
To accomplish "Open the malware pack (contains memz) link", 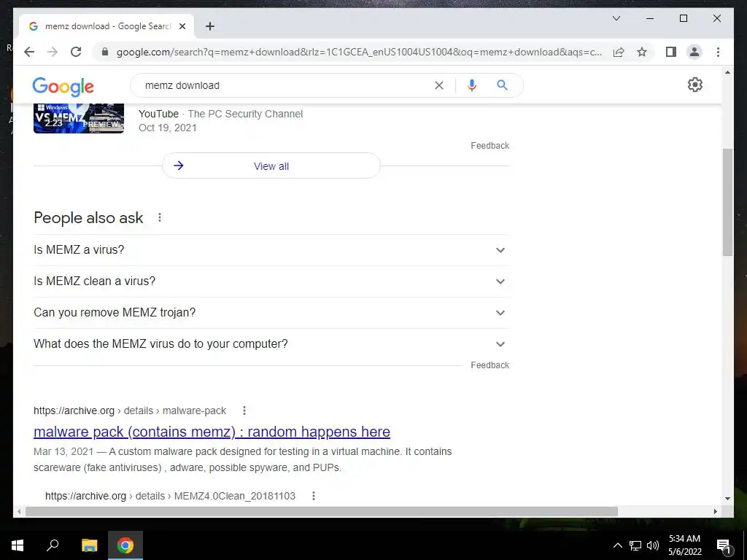I will (212, 432).
